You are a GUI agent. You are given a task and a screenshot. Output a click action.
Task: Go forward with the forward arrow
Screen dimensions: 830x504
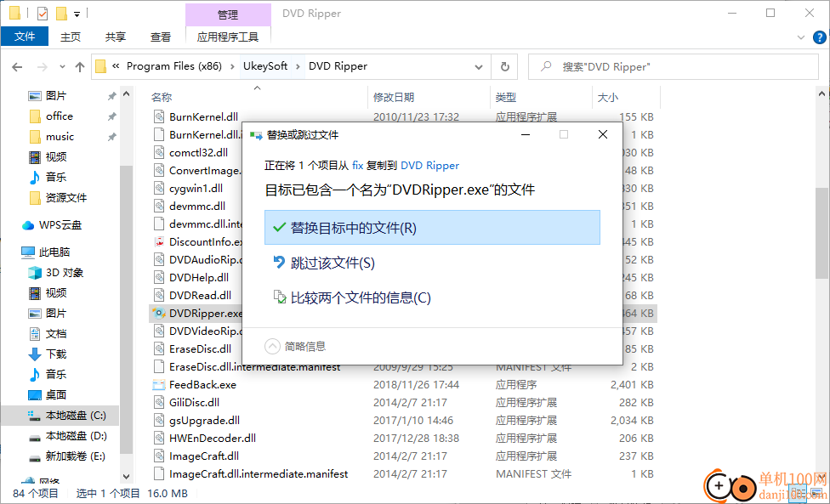tap(43, 66)
